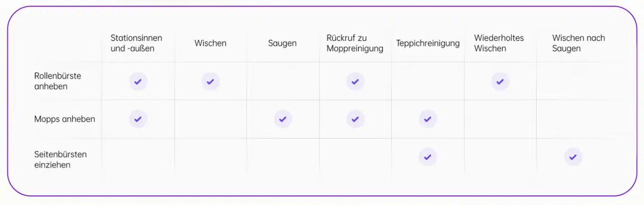This screenshot has width=644, height=205.
Task: Select the Rückruf zu Moppreinigung header
Action: tap(355, 43)
